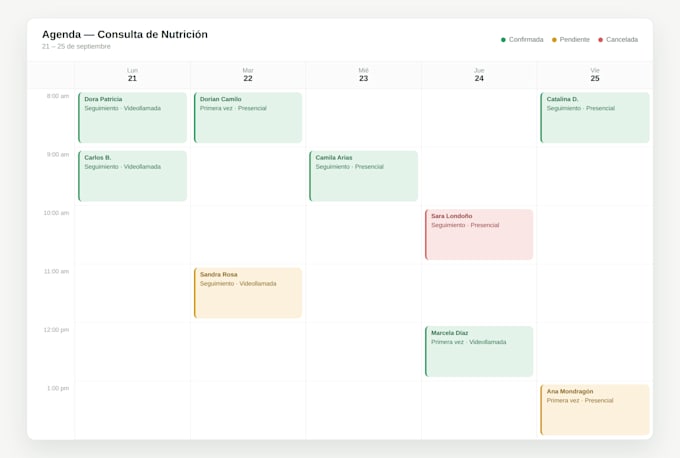The width and height of the screenshot is (680, 458).
Task: Select the Mié 23 day header
Action: tap(363, 75)
